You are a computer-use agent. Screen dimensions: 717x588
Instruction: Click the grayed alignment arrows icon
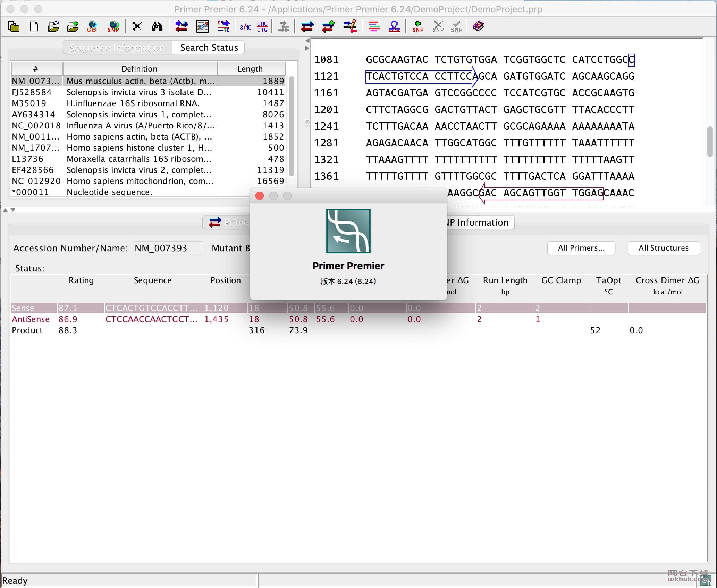[x=284, y=27]
